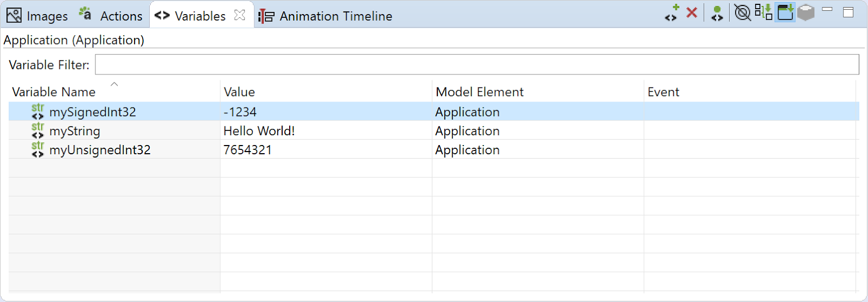Click into the Variable Filter field
The width and height of the screenshot is (868, 302).
point(477,64)
